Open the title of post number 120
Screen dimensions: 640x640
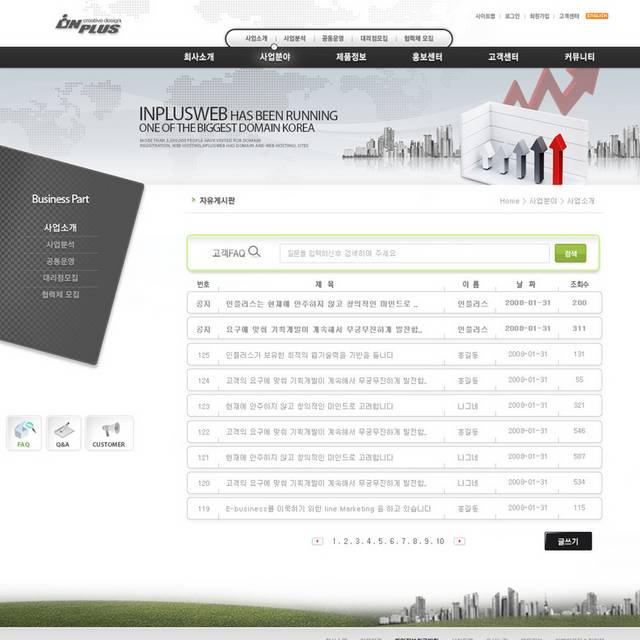pos(326,483)
